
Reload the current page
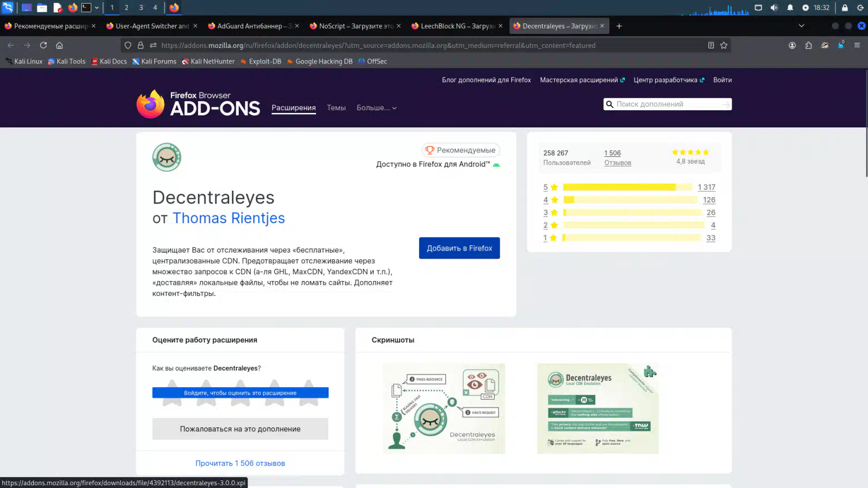point(43,45)
